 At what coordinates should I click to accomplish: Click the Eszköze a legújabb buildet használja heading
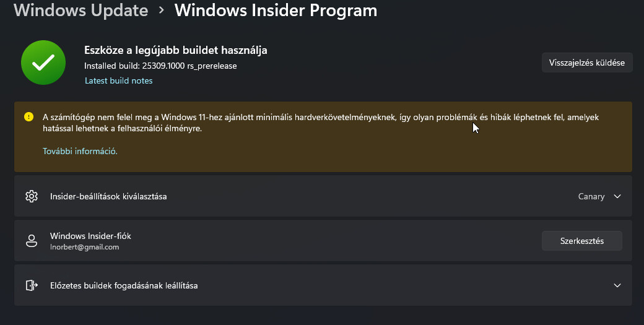[176, 50]
